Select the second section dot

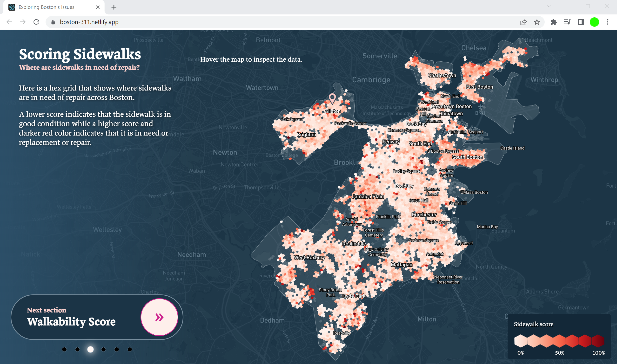[77, 349]
